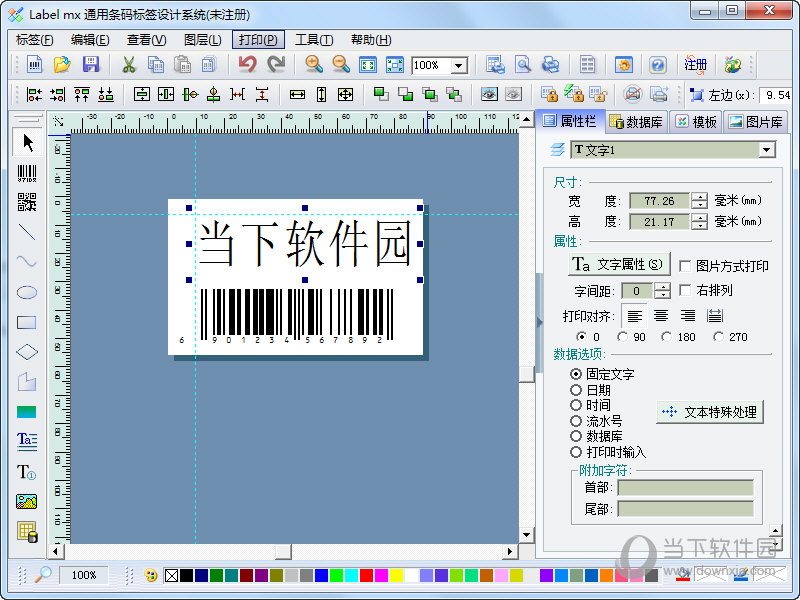Image resolution: width=800 pixels, height=600 pixels.
Task: Cut the selected object
Action: click(129, 65)
